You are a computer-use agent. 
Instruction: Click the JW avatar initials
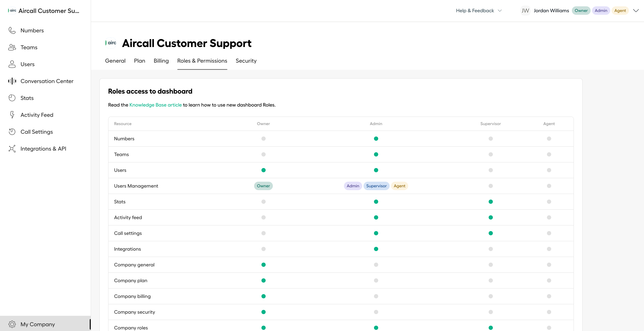[525, 11]
